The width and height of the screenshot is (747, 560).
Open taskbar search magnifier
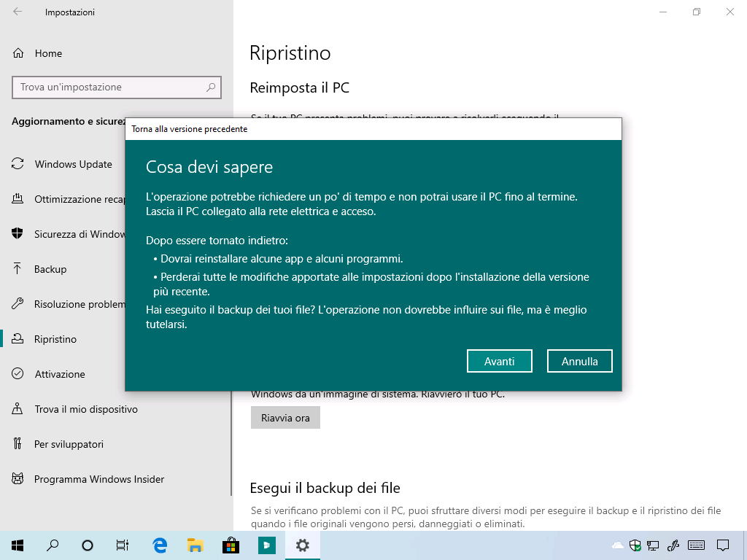(x=53, y=545)
